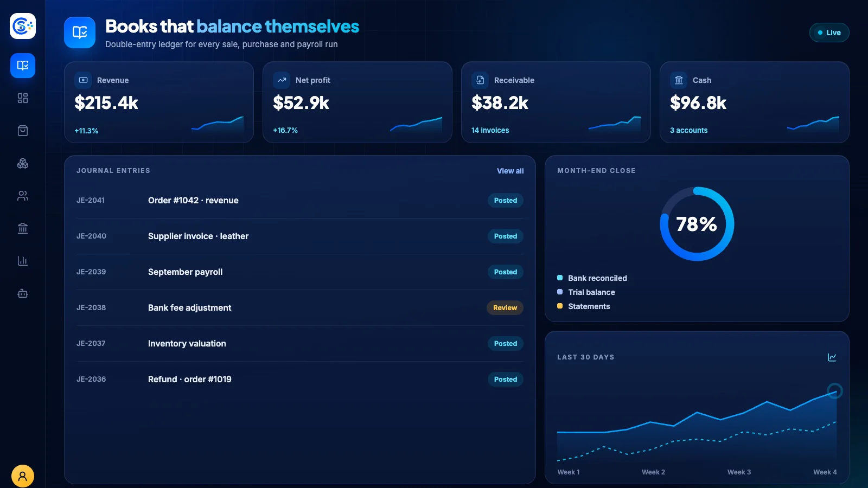Screen dimensions: 868x488
Task: Click the +16.7% profit change
Action: click(285, 130)
